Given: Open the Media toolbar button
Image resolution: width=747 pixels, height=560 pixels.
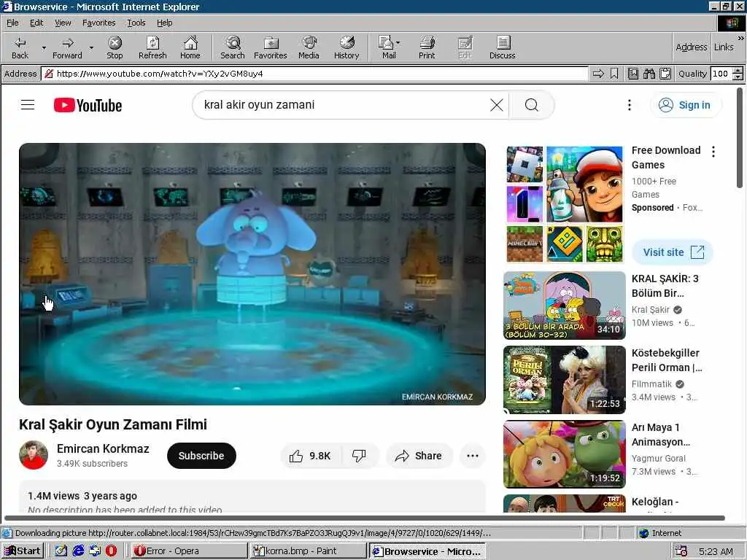Looking at the screenshot, I should [x=309, y=47].
